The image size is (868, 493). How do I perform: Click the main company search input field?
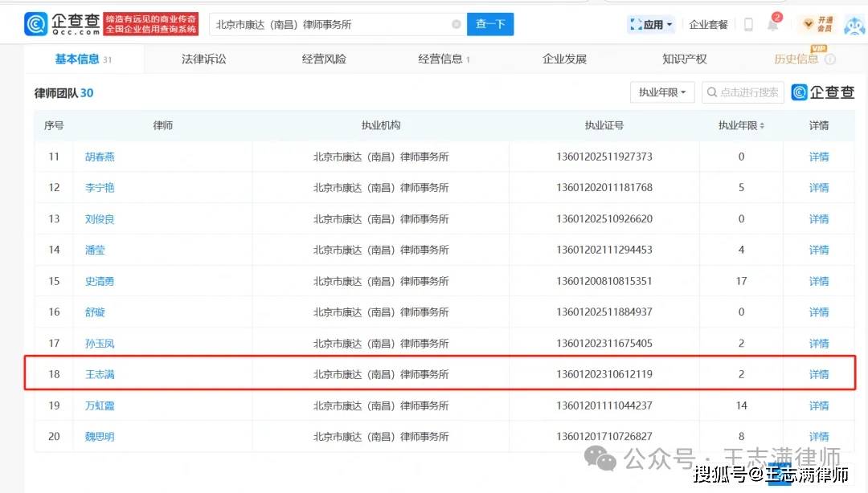(330, 24)
